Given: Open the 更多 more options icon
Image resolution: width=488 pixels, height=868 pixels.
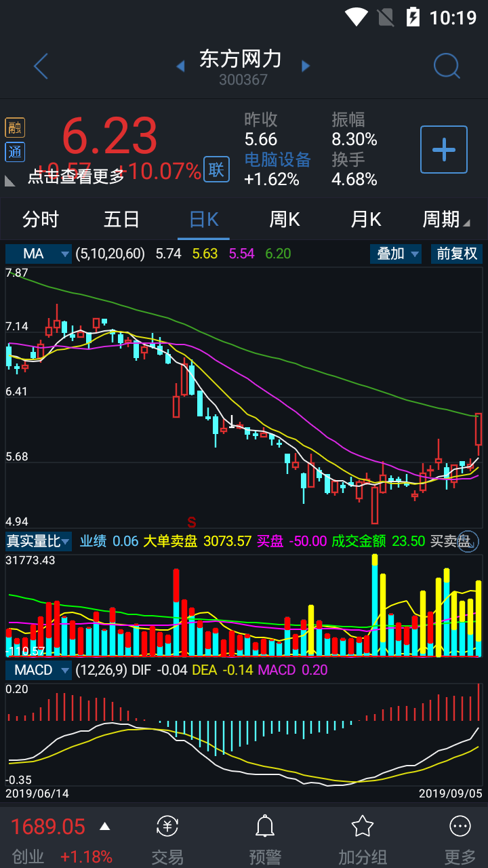Looking at the screenshot, I should [x=460, y=826].
